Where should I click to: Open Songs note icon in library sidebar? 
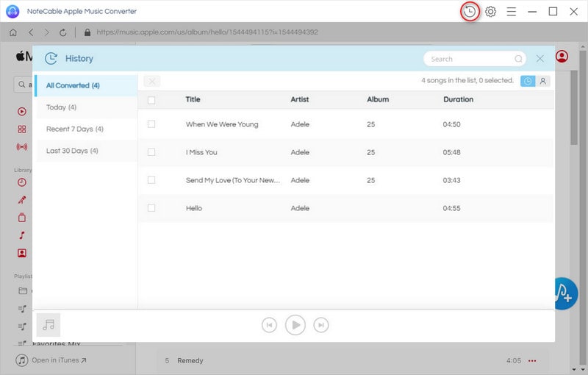(x=22, y=235)
